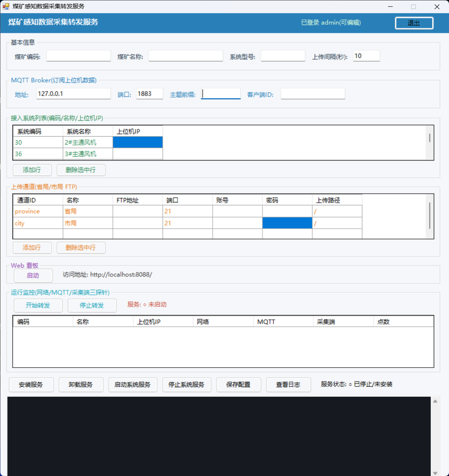Click the 卸载服务 button
This screenshot has width=449, height=476.
click(81, 385)
